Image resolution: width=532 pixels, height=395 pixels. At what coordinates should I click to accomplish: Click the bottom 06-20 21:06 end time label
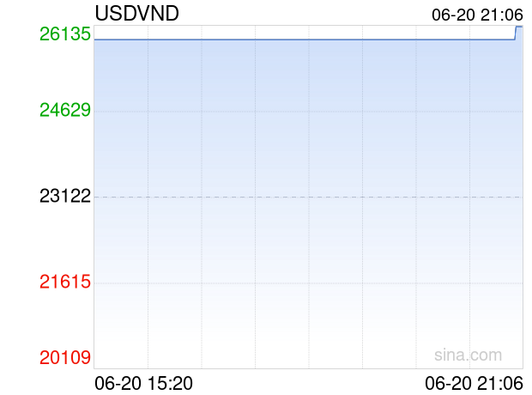point(474,384)
